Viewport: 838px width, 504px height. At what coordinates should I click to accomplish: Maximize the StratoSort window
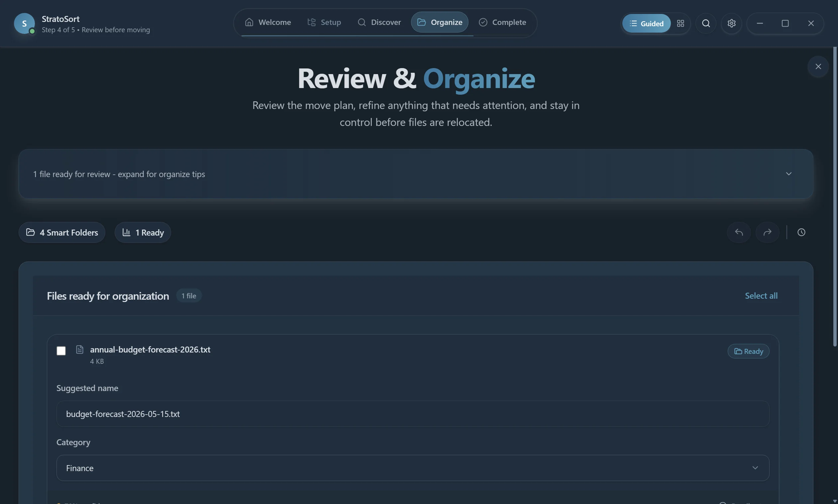point(785,23)
